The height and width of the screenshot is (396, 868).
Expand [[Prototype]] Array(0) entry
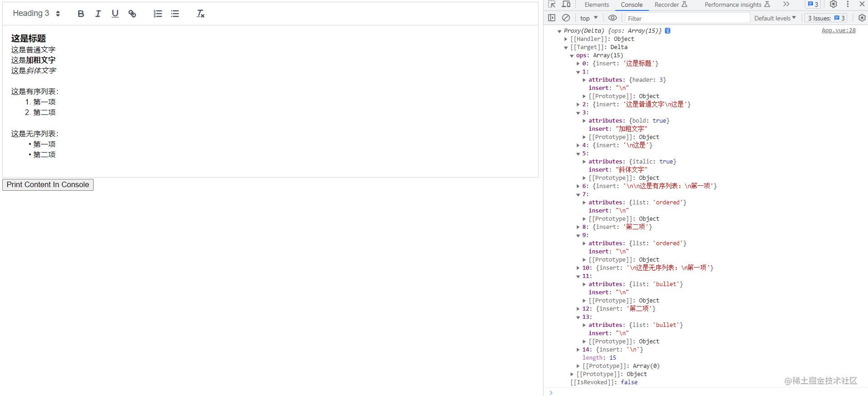(x=578, y=366)
